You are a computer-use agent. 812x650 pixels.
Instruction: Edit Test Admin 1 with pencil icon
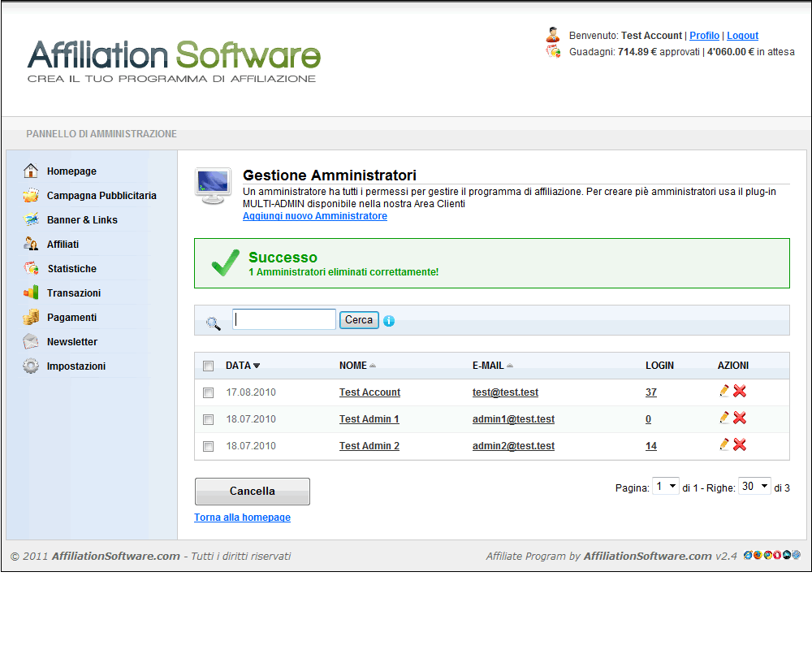click(x=724, y=418)
